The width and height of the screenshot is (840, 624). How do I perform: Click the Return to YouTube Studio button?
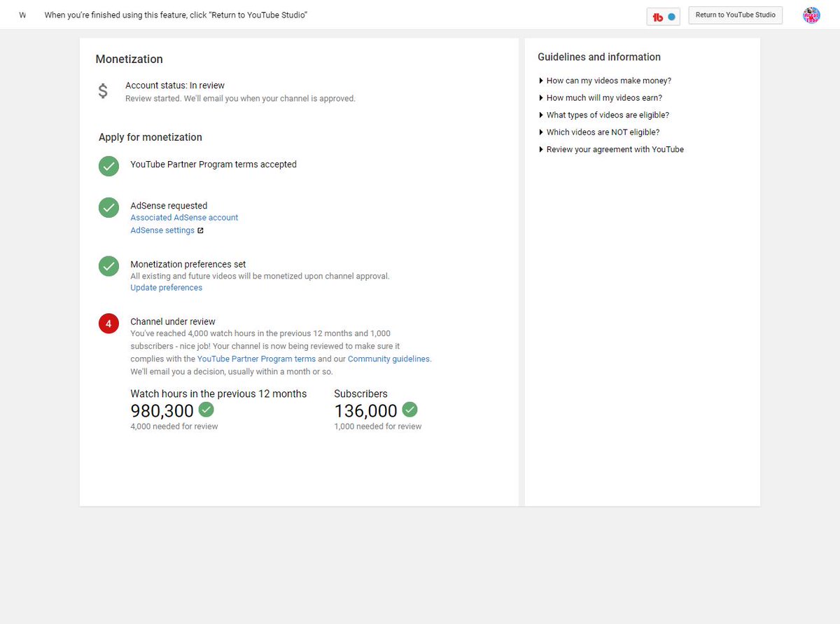point(736,15)
